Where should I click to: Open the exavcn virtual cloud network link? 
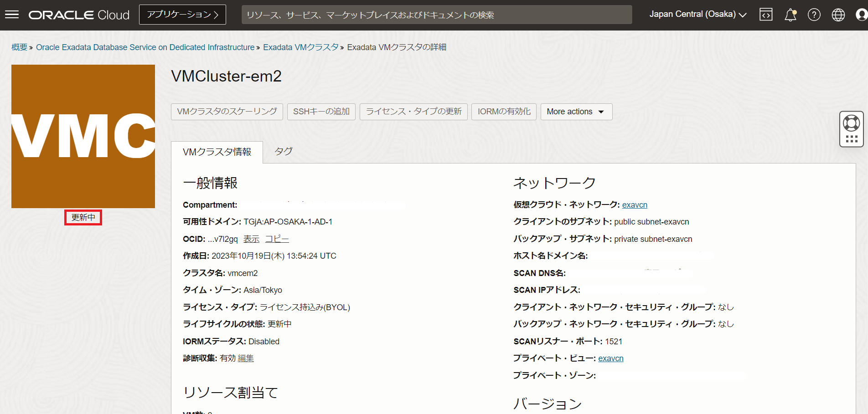coord(635,205)
